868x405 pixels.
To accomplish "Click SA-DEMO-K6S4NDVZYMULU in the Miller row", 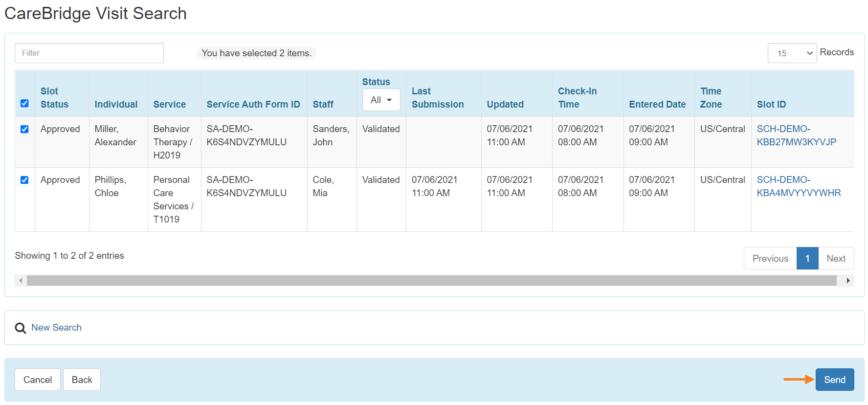I will (x=246, y=135).
